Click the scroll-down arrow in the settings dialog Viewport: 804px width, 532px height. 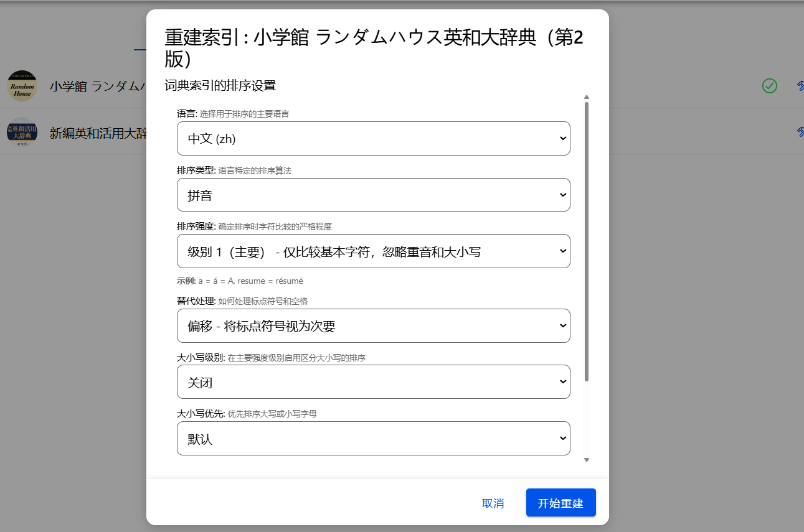point(586,460)
